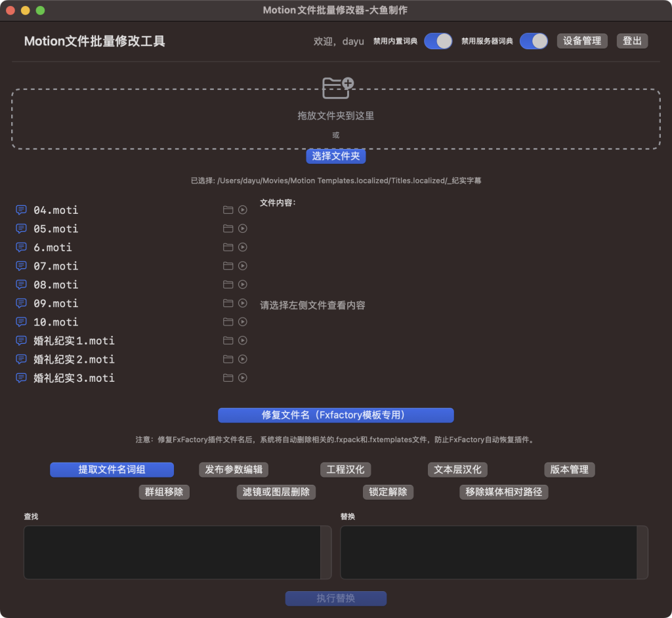Viewport: 672px width, 618px height.
Task: Click the play icon for 婚礼纪实3.moti
Action: tap(243, 378)
